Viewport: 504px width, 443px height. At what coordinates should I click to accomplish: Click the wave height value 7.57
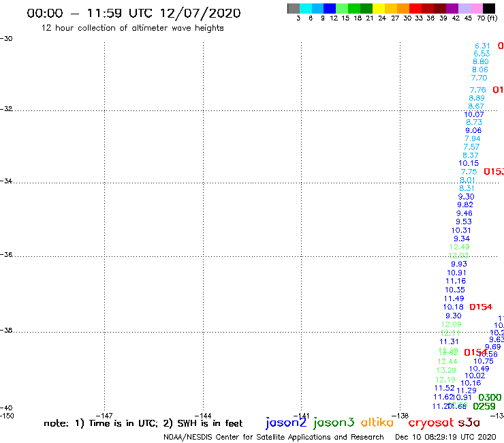471,147
